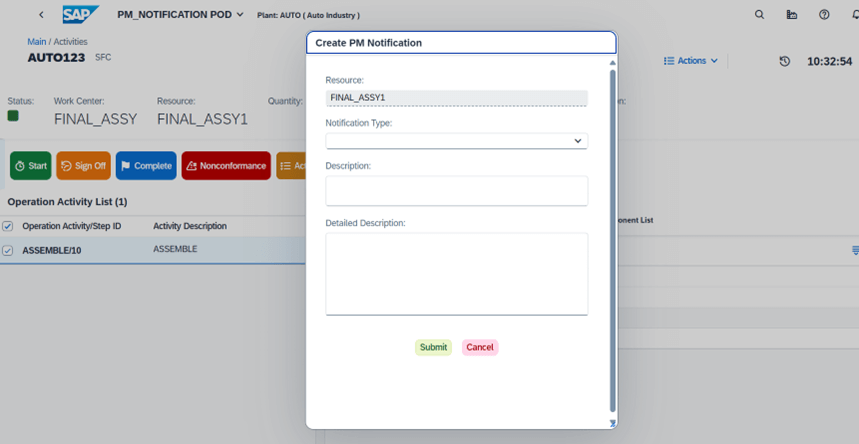
Task: Click the scroll-down arrow at dialog bottom
Action: (612, 423)
